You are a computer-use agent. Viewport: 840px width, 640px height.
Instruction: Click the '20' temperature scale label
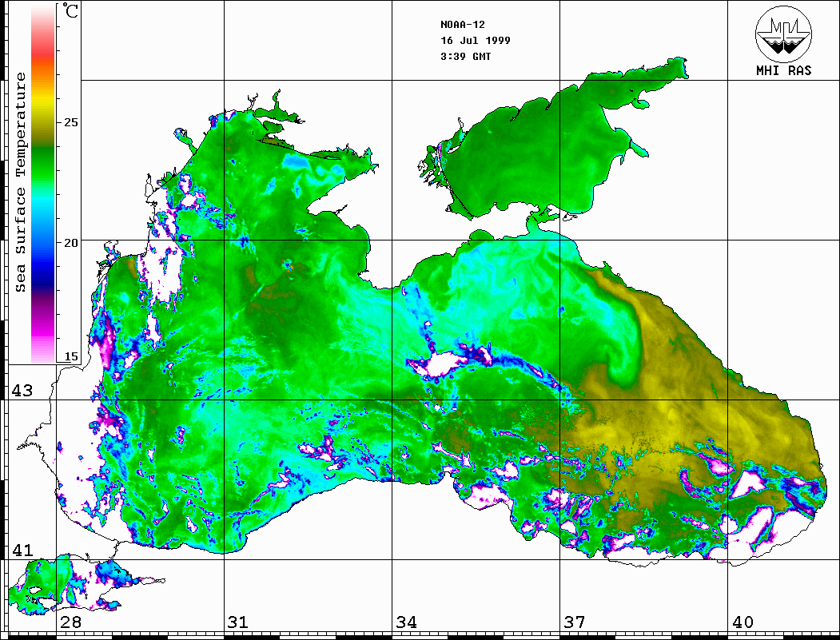click(70, 243)
